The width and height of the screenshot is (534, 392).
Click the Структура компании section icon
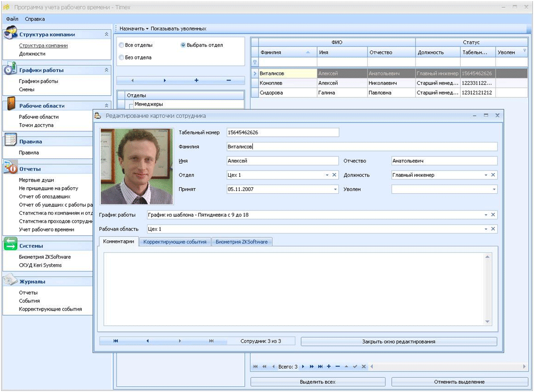click(x=10, y=32)
